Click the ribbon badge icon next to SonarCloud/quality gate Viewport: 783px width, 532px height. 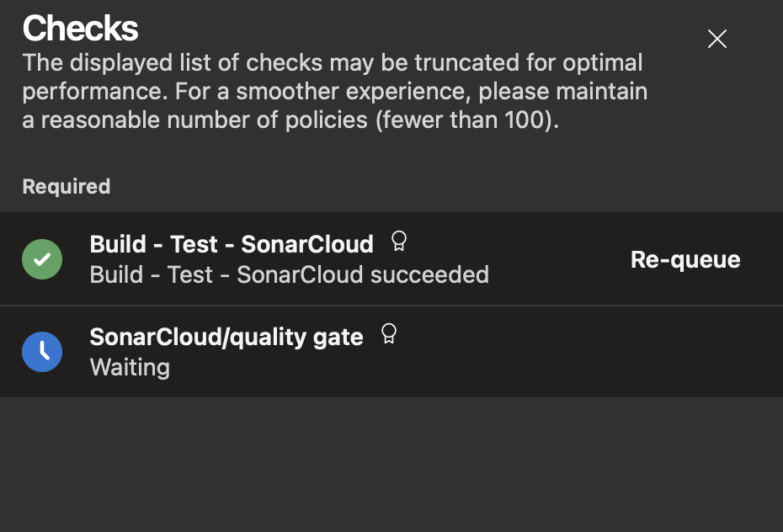coord(388,334)
